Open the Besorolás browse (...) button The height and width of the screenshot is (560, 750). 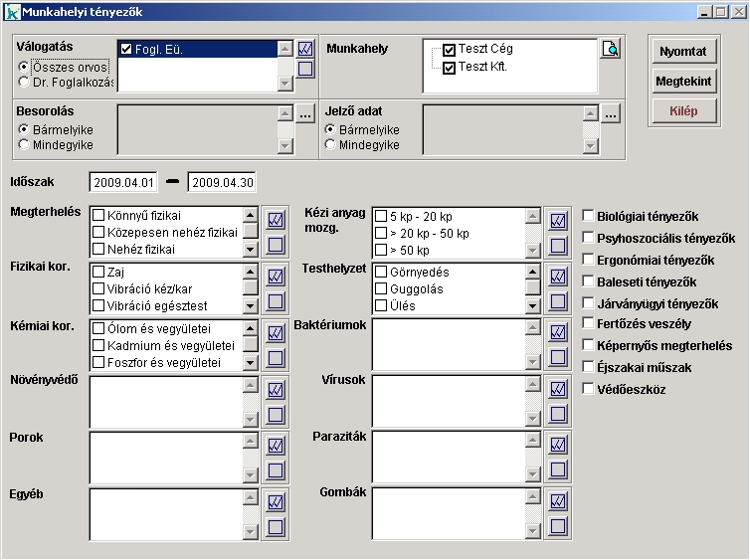[306, 114]
